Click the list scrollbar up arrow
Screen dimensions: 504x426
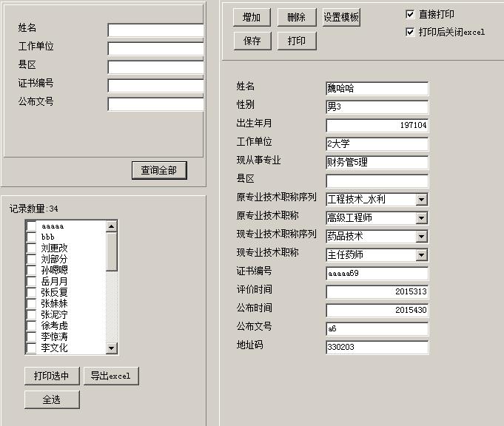point(111,226)
